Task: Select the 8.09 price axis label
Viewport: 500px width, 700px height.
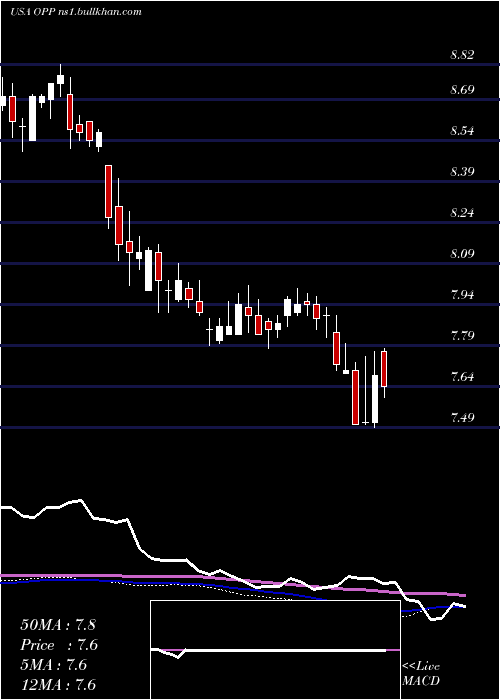Action: [x=462, y=254]
